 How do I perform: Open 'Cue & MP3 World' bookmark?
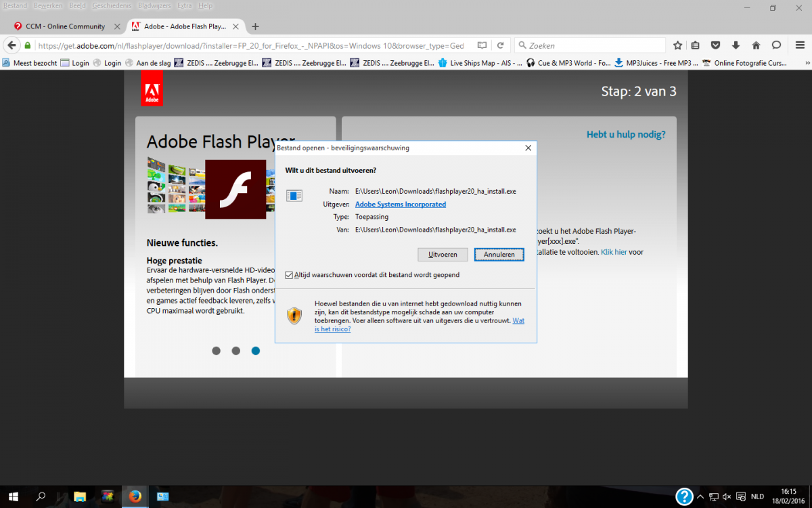pyautogui.click(x=568, y=63)
